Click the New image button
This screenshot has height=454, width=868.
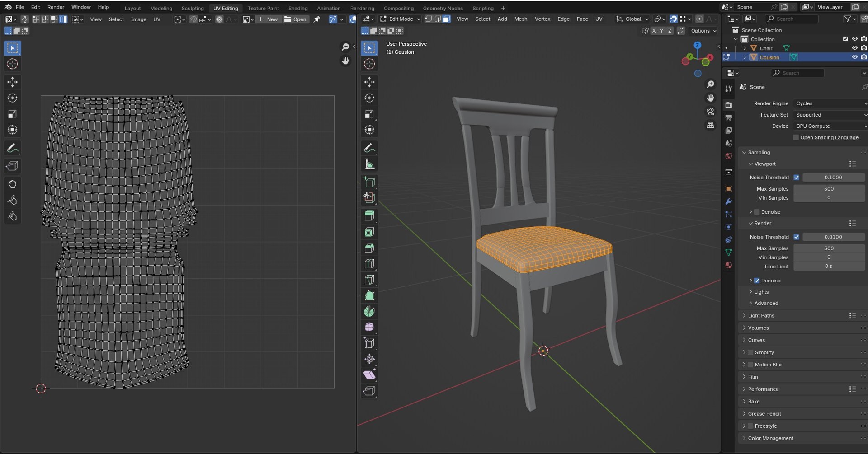(268, 19)
